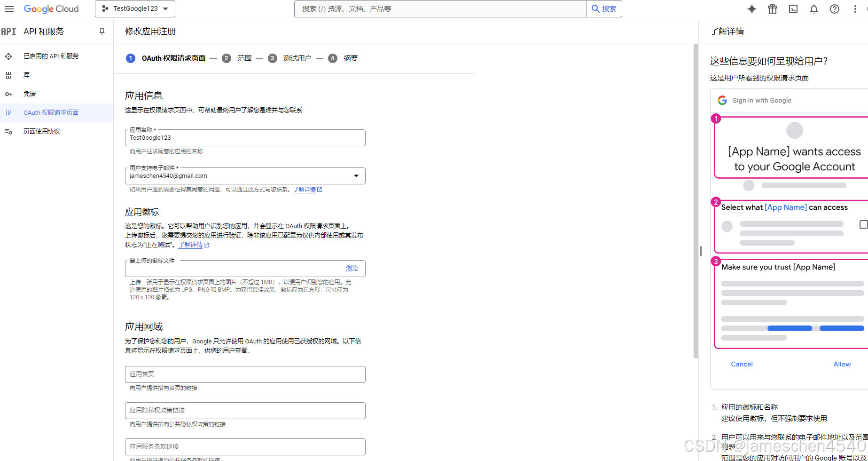Click Cancel in the consent preview
The width and height of the screenshot is (868, 461).
742,364
